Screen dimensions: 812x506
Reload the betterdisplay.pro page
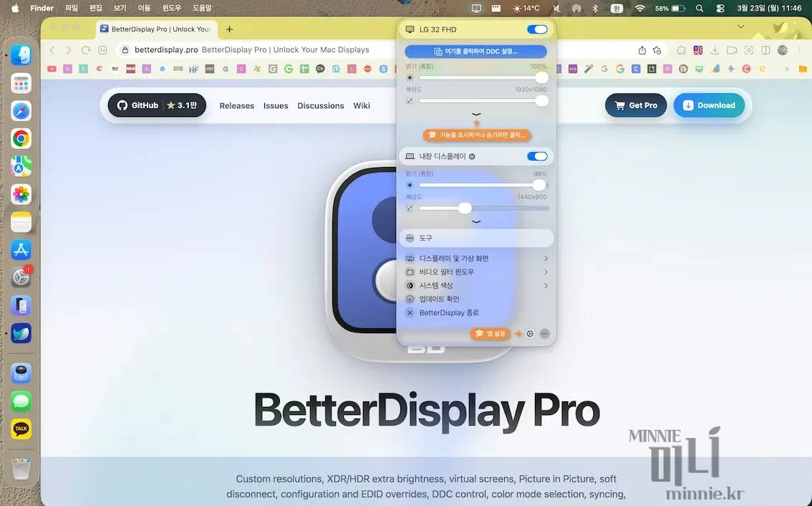[x=86, y=49]
